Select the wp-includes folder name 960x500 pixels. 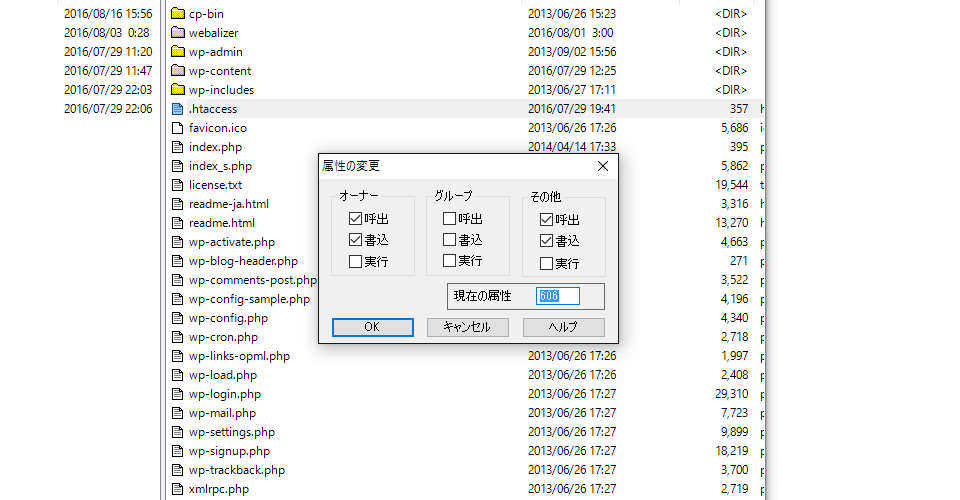[x=221, y=90]
